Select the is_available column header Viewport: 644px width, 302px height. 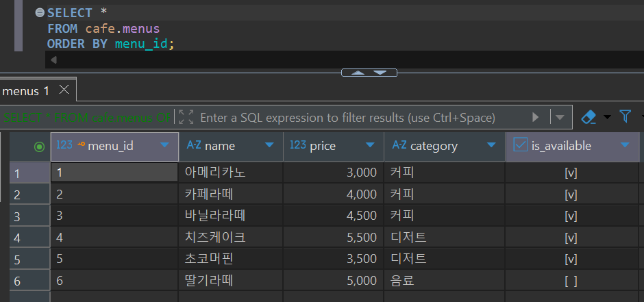572,147
